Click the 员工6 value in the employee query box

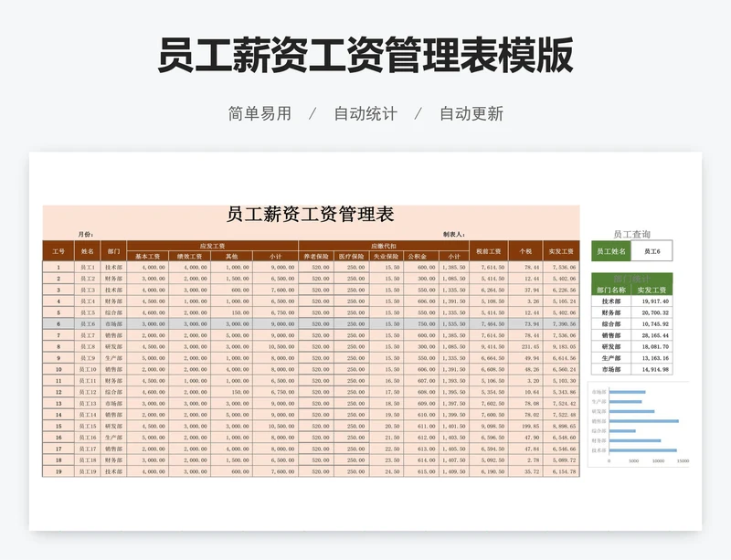pos(652,251)
